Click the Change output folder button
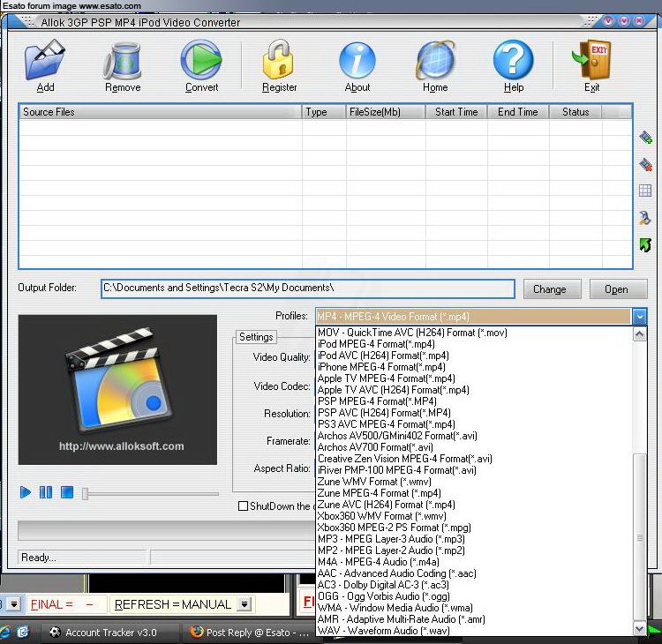Viewport: 662px width, 644px height. tap(552, 289)
